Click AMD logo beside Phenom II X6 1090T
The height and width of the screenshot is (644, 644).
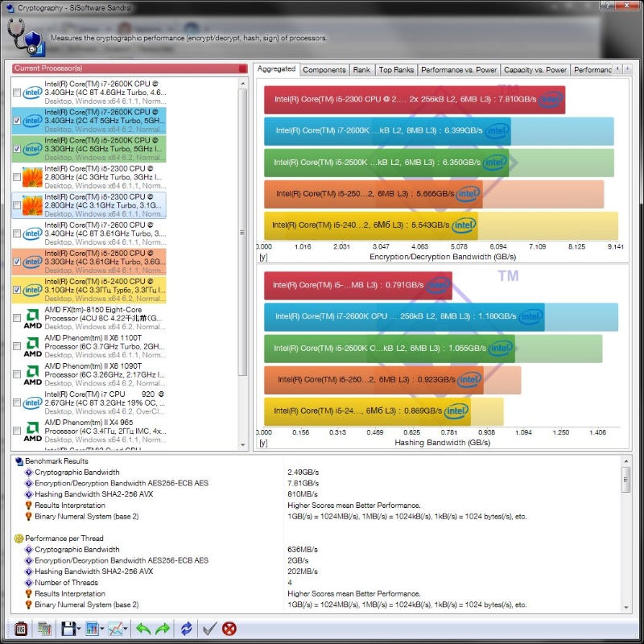(33, 374)
